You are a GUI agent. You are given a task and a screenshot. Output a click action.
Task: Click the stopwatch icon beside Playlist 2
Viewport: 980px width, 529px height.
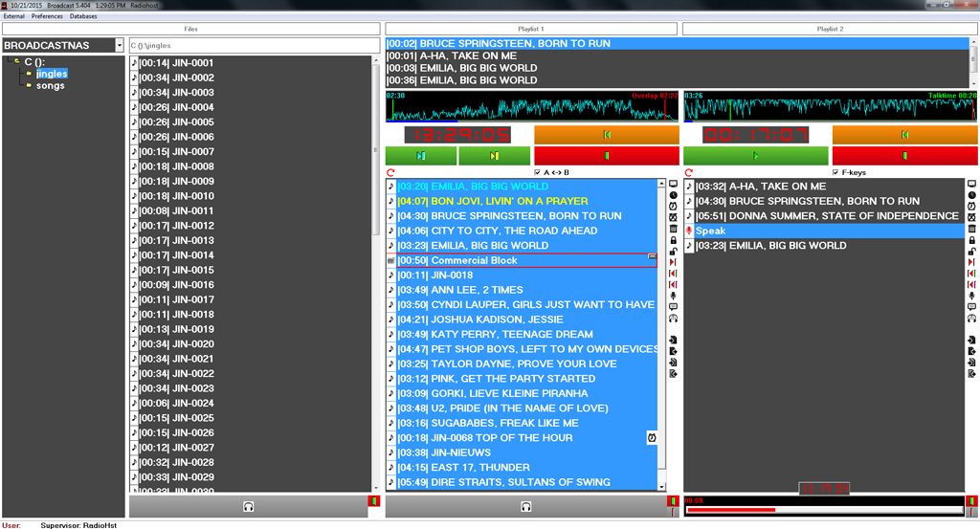point(972,206)
